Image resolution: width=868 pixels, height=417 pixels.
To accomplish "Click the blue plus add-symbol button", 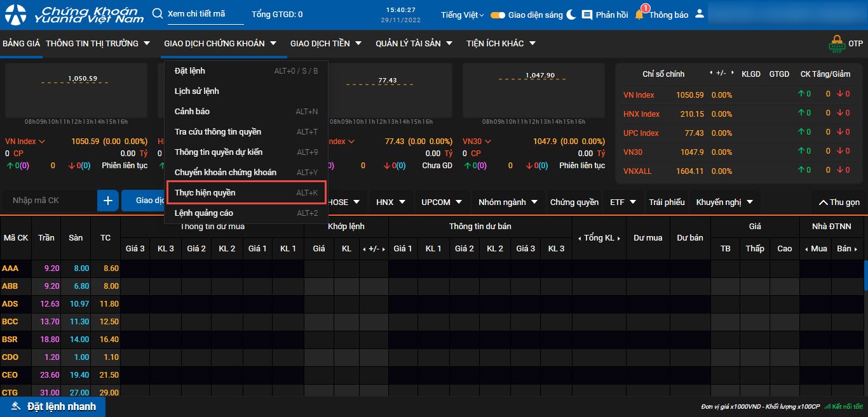I will 108,201.
